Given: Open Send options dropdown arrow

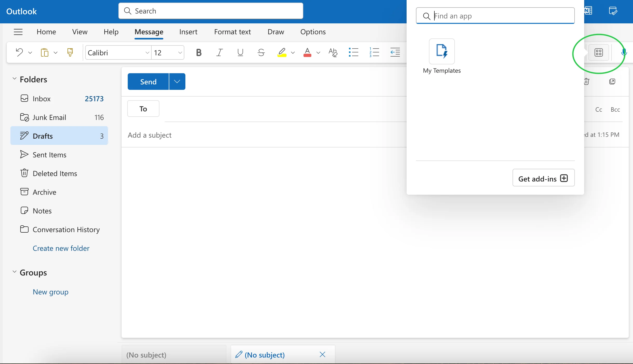Looking at the screenshot, I should [x=177, y=82].
